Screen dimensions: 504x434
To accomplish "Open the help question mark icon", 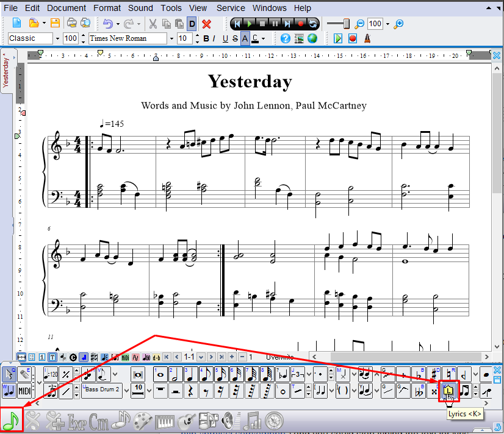I will [x=285, y=38].
